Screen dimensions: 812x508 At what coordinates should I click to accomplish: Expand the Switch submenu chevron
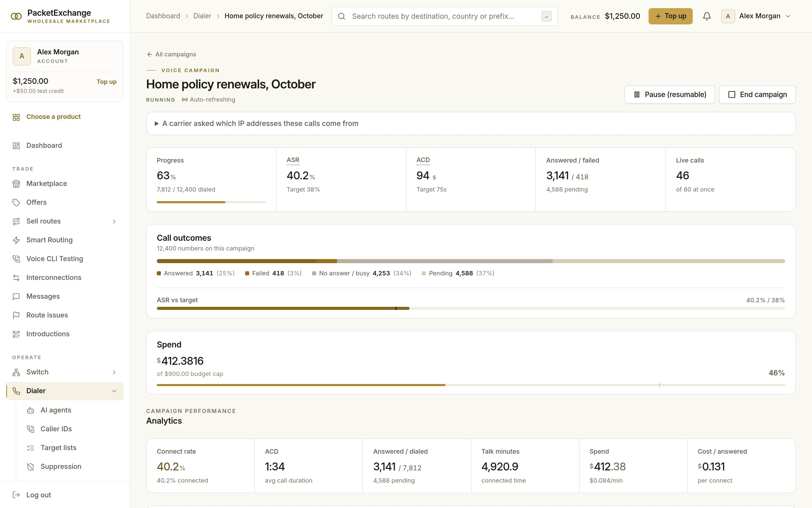pos(114,372)
